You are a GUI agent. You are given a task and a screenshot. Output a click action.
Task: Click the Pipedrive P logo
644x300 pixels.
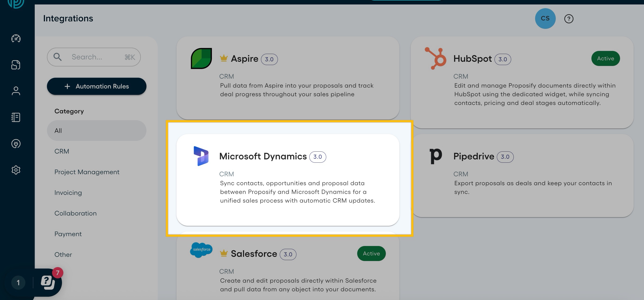(436, 156)
